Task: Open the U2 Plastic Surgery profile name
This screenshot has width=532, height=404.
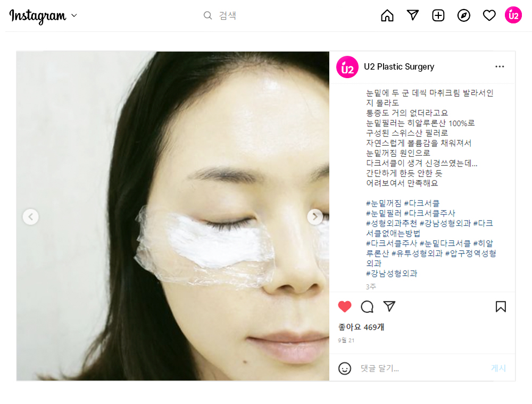Action: coord(399,67)
